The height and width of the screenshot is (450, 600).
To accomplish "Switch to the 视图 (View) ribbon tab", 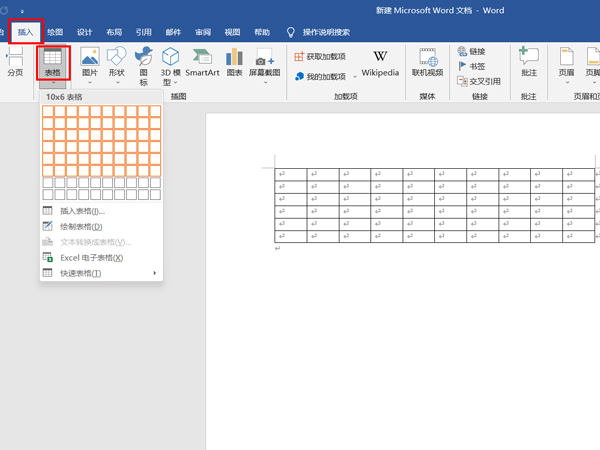I will [232, 32].
